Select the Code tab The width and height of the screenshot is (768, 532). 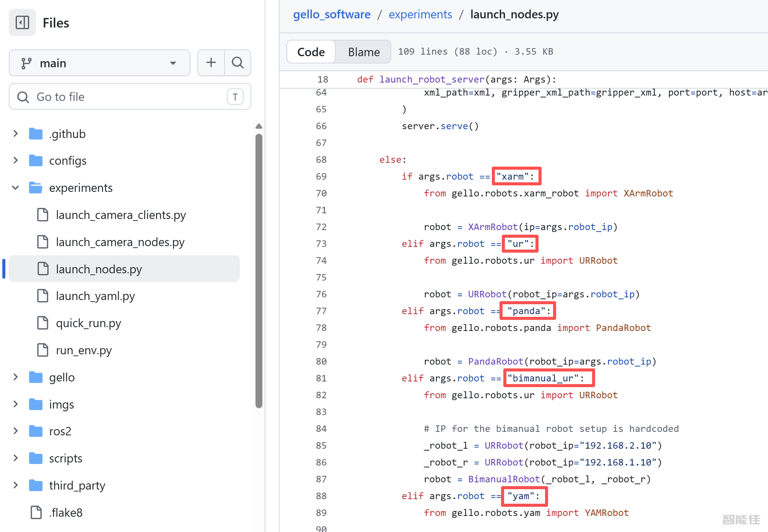(x=311, y=52)
